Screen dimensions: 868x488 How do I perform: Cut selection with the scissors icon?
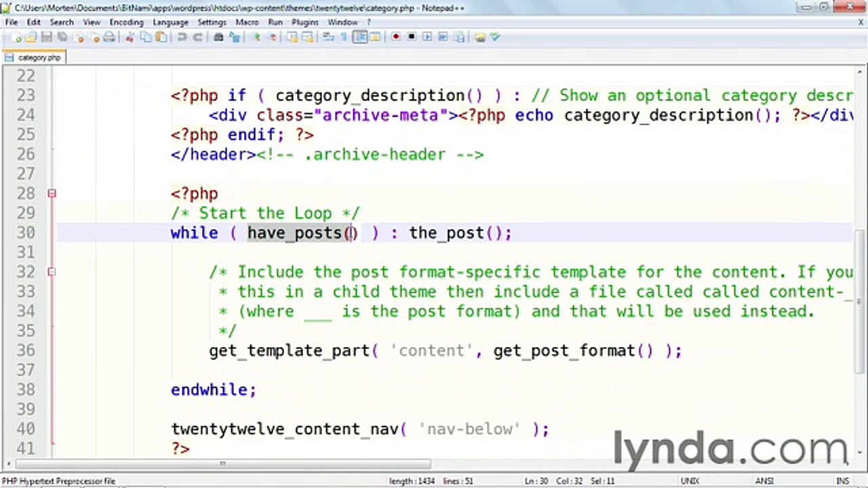point(130,37)
